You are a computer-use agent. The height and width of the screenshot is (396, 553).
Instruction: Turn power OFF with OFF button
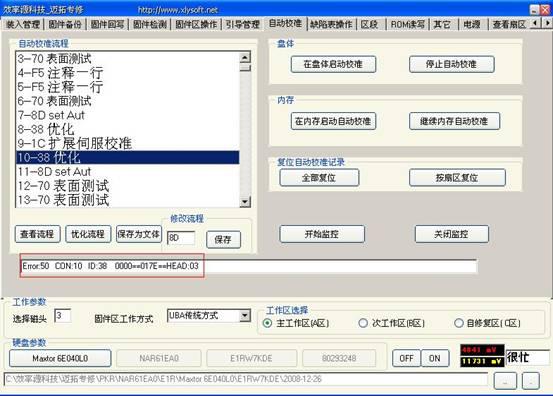click(x=406, y=358)
